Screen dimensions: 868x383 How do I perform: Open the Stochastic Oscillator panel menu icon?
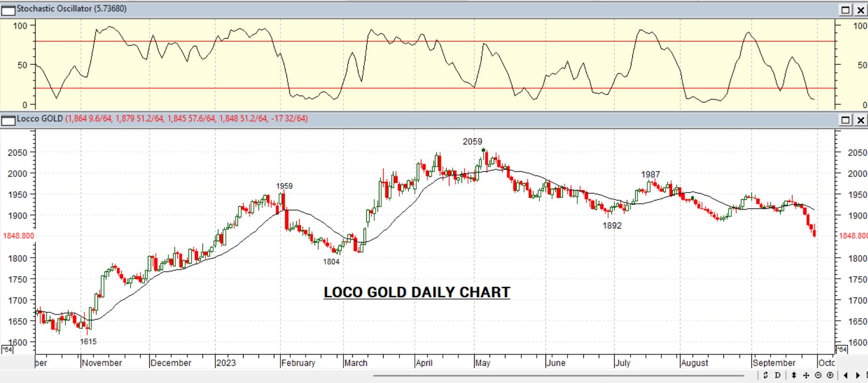(x=8, y=10)
